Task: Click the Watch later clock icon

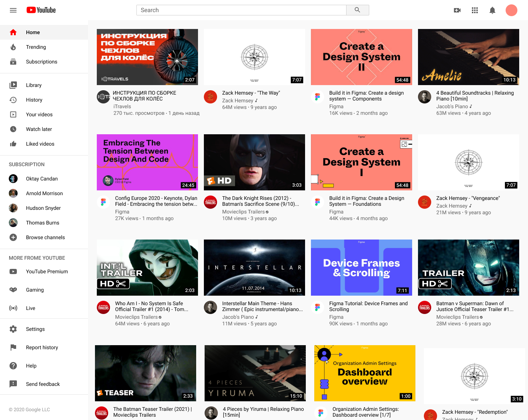Action: tap(13, 129)
